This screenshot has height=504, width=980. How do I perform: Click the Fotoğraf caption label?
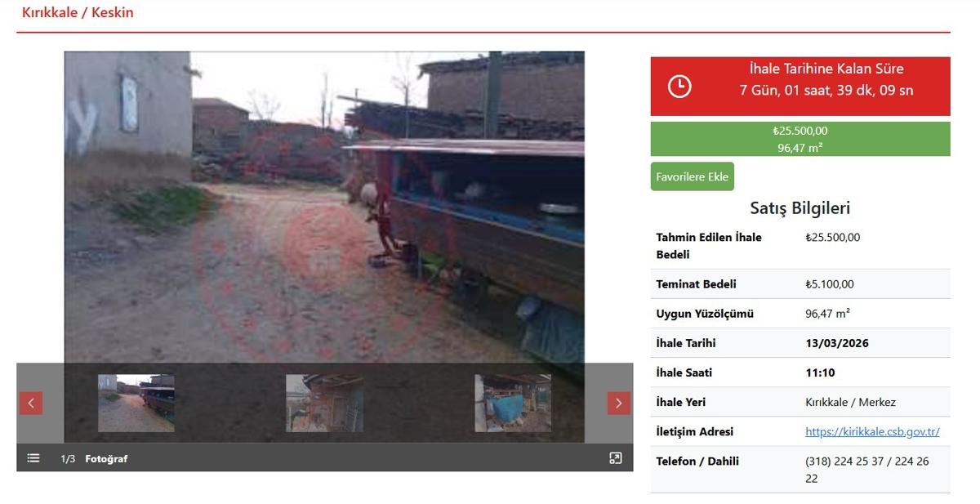coord(106,459)
